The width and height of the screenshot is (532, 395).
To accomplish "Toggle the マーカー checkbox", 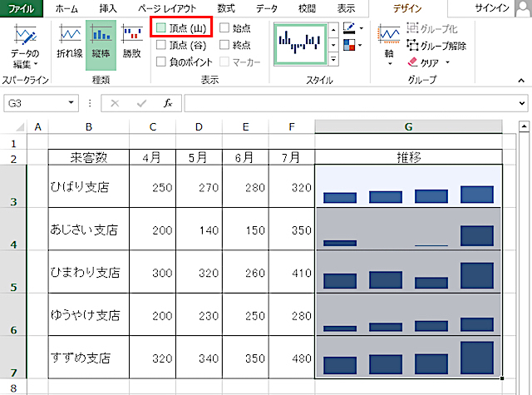I will [x=224, y=62].
